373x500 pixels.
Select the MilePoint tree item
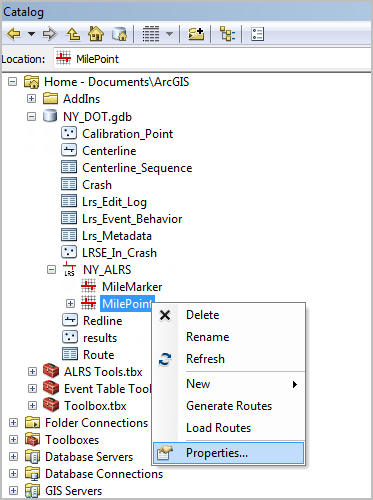pyautogui.click(x=127, y=304)
